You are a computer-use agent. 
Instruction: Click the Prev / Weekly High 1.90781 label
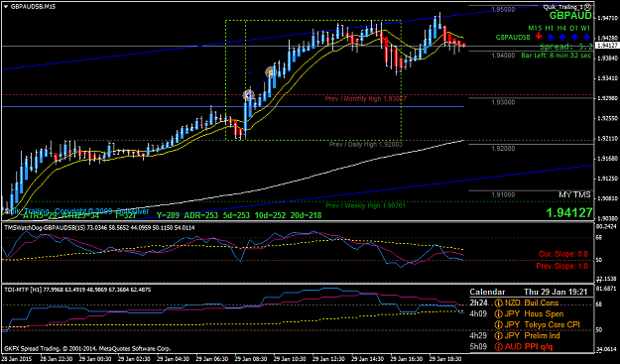pos(366,205)
